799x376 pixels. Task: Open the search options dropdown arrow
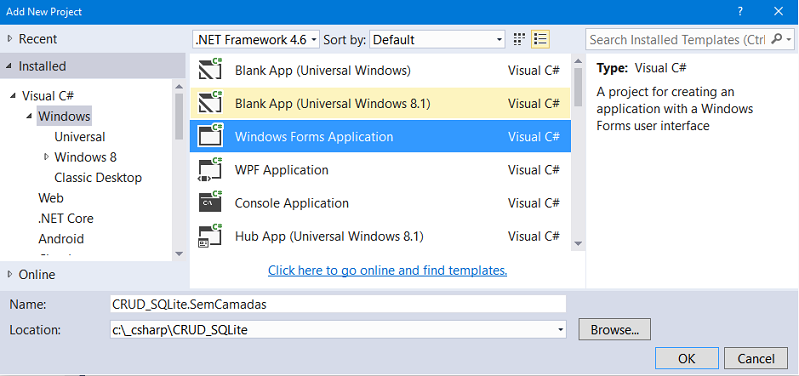(x=789, y=39)
